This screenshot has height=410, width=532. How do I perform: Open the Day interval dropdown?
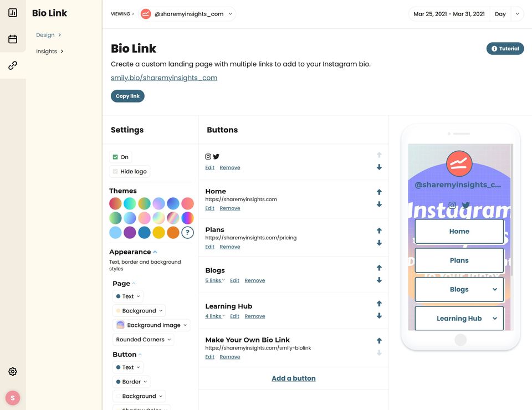507,14
